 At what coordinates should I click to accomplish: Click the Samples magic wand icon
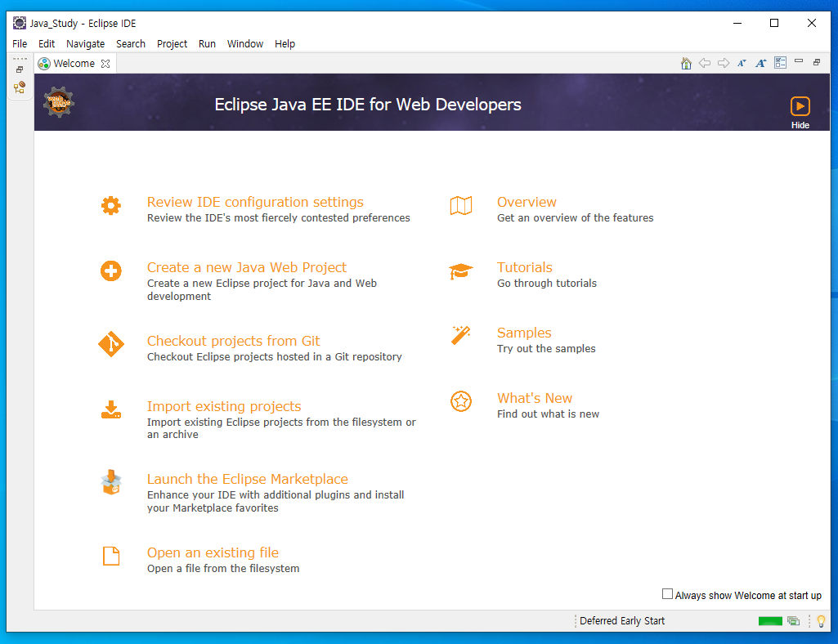(x=460, y=336)
